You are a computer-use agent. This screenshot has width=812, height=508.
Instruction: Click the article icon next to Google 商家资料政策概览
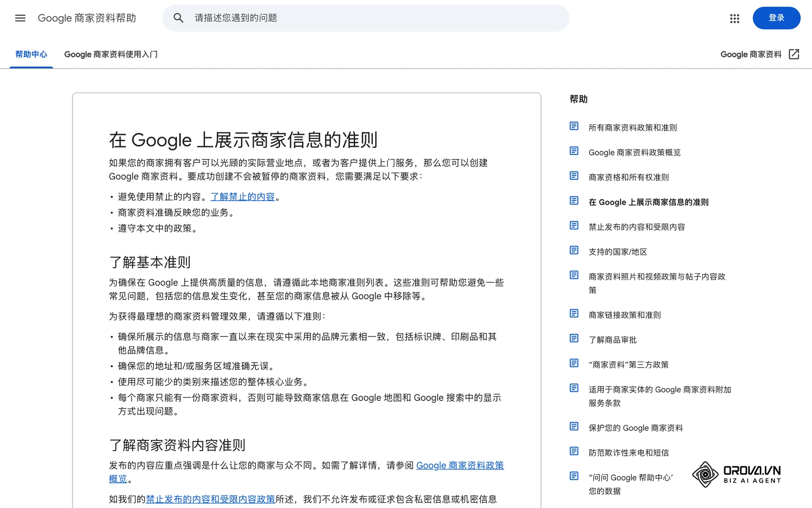[x=574, y=151]
